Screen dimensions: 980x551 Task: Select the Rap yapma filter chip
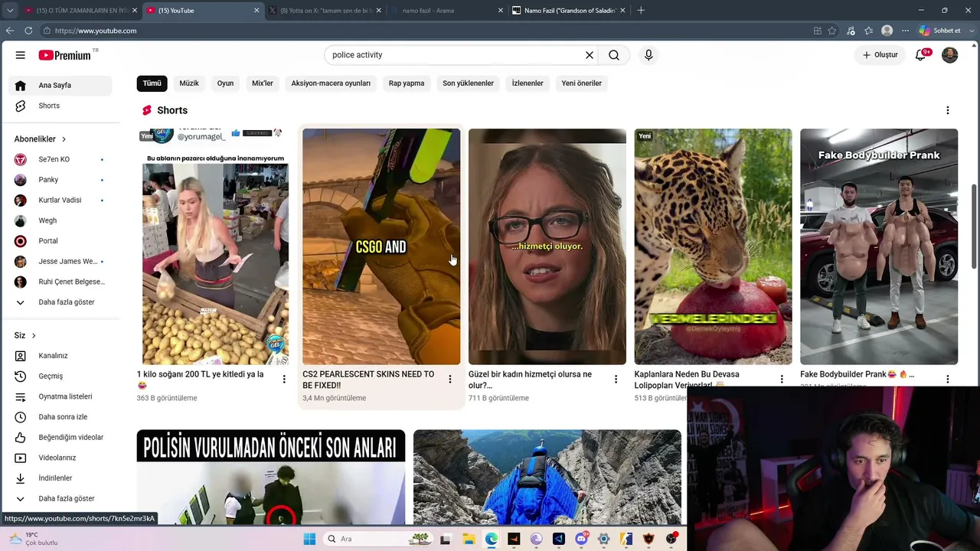click(x=407, y=83)
